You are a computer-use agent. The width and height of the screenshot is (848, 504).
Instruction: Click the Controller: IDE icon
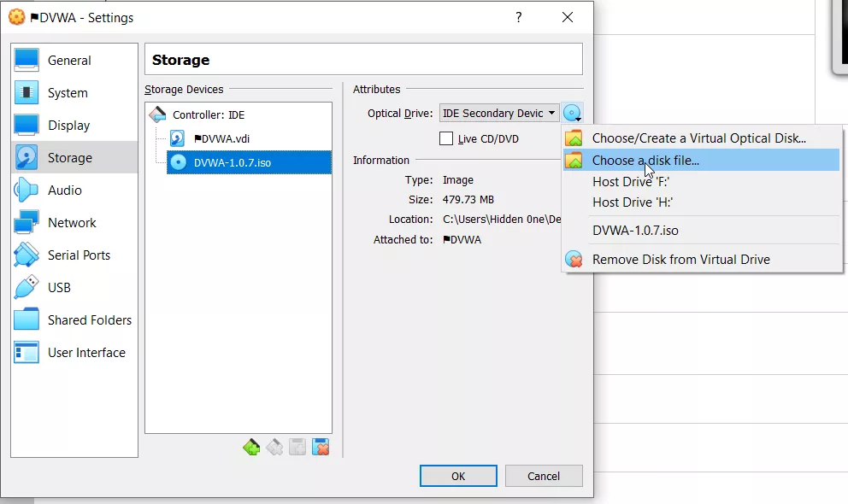coord(157,114)
